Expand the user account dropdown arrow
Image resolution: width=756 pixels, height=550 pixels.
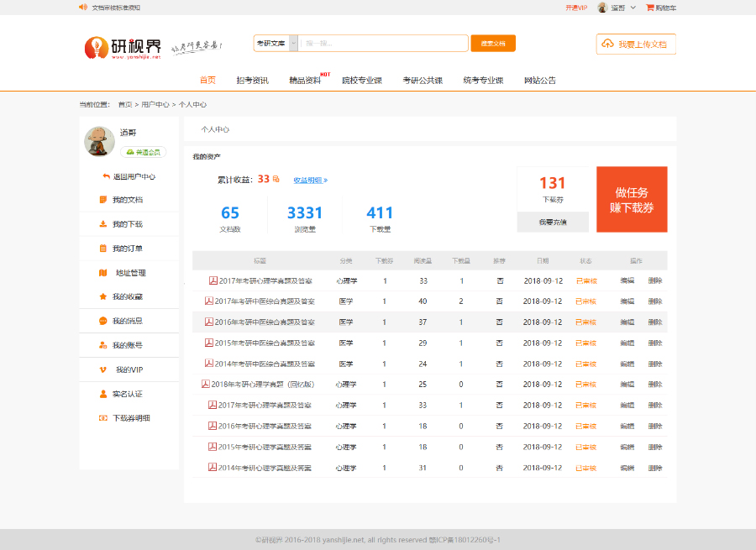coord(633,8)
